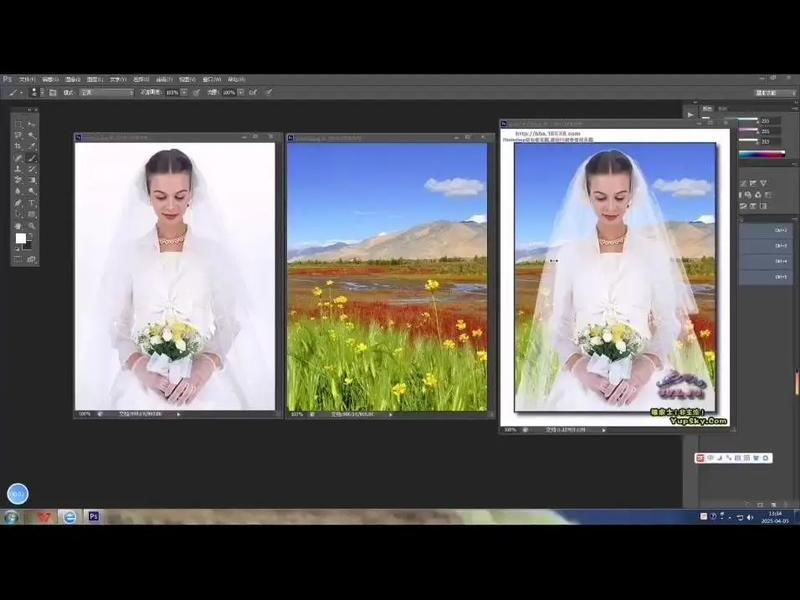The width and height of the screenshot is (800, 600).
Task: Open the Window menu (窗口)
Action: click(211, 80)
